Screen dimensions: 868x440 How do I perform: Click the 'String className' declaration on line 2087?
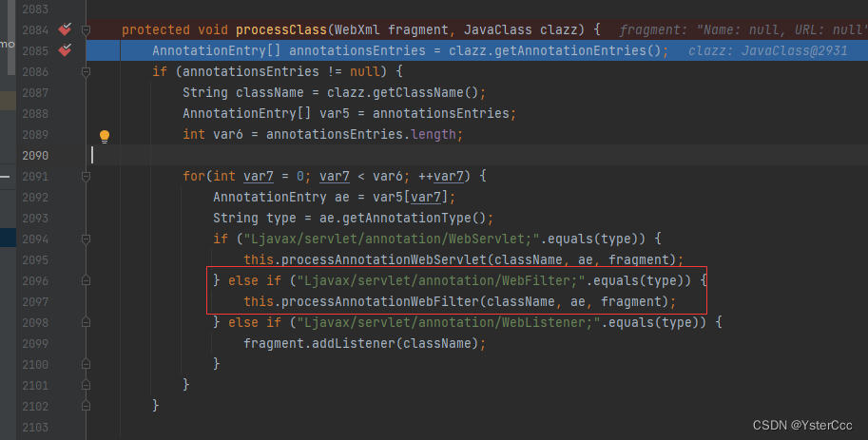click(x=243, y=92)
